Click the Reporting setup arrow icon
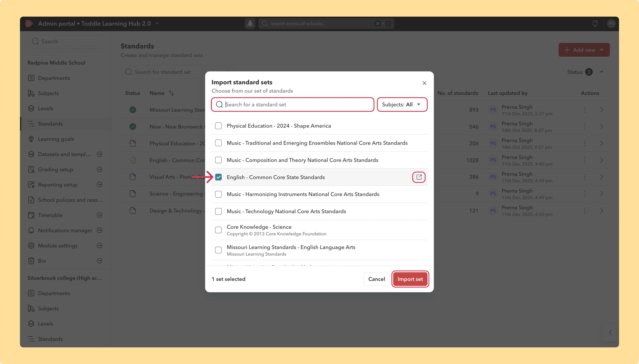This screenshot has width=639, height=364. [100, 184]
